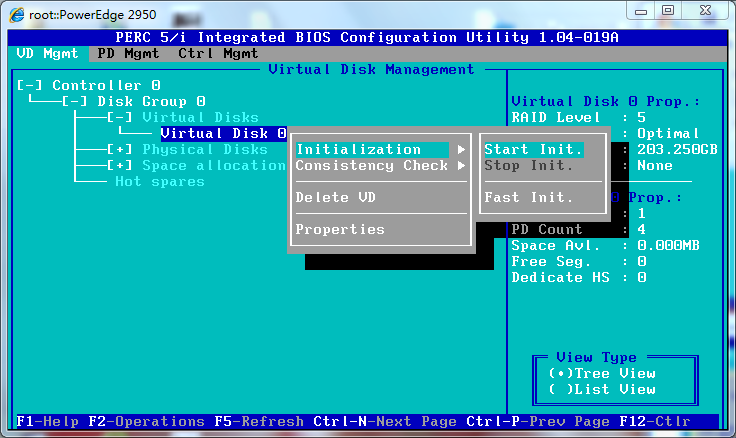Click the Space Avl. row
This screenshot has height=438, width=736.
[x=606, y=245]
